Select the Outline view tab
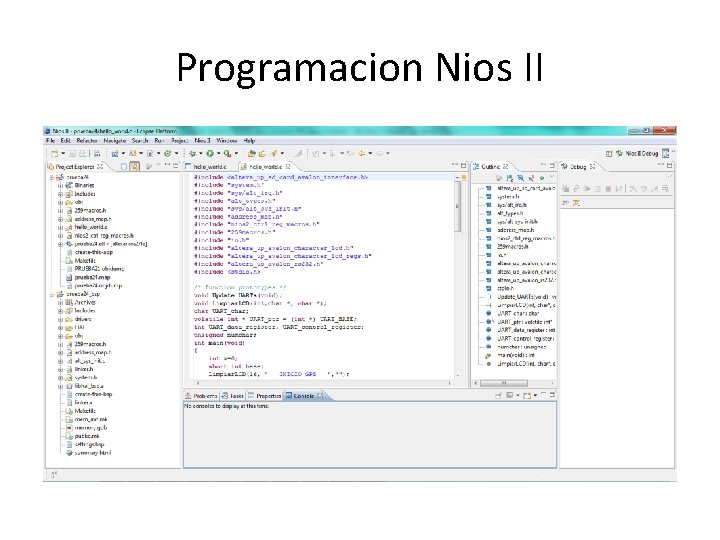Image resolution: width=720 pixels, height=540 pixels. click(491, 167)
